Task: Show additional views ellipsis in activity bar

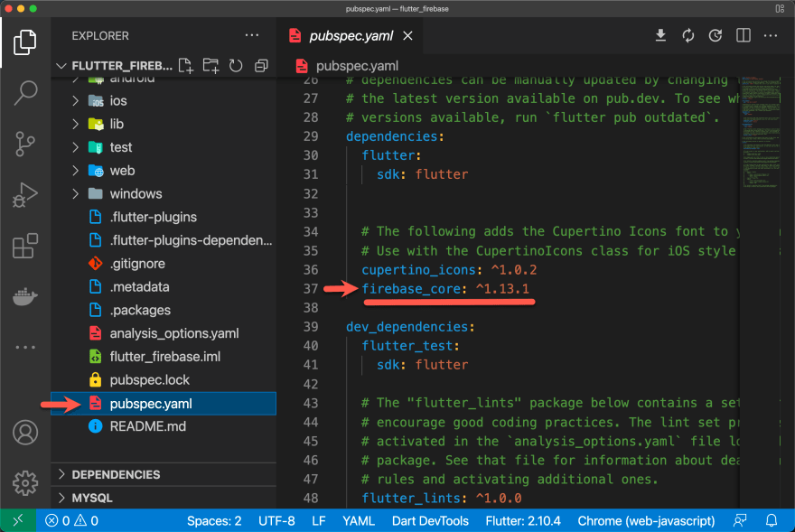Action: pos(25,348)
